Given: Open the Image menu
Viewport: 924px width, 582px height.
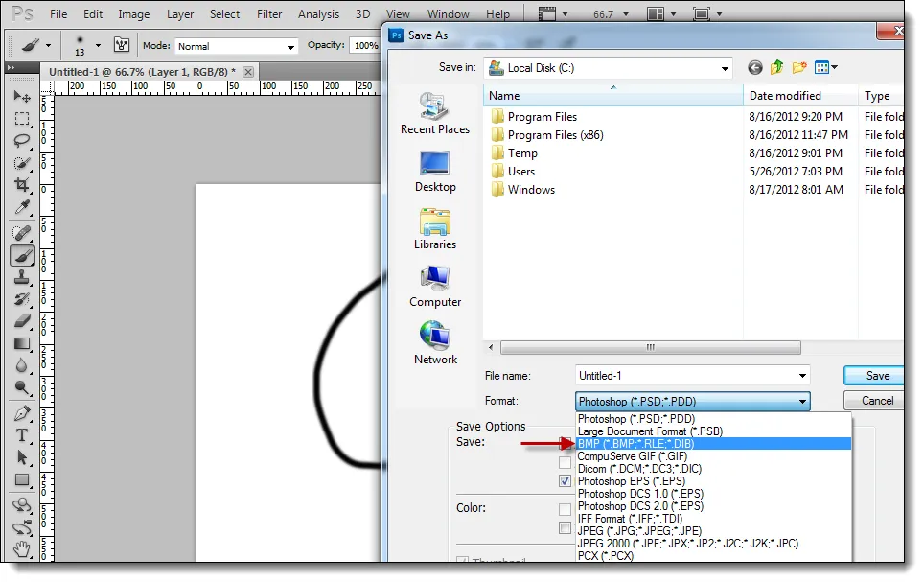Looking at the screenshot, I should 134,13.
